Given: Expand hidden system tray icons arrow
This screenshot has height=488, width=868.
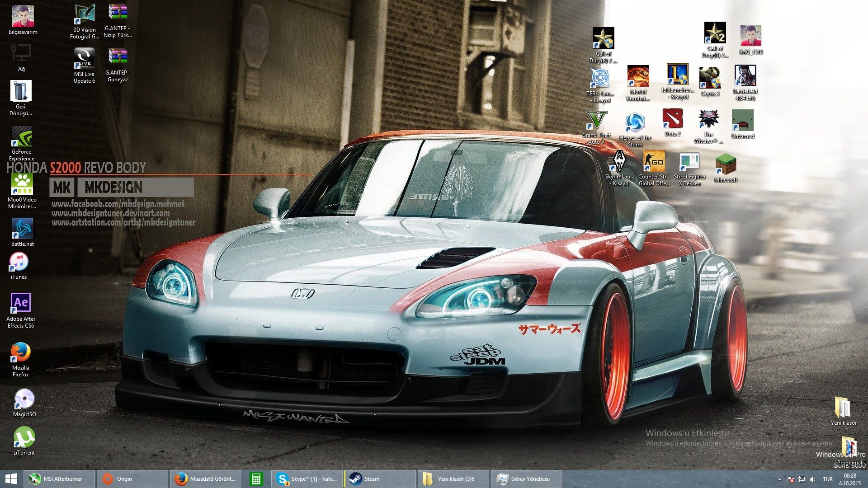Looking at the screenshot, I should click(x=779, y=479).
